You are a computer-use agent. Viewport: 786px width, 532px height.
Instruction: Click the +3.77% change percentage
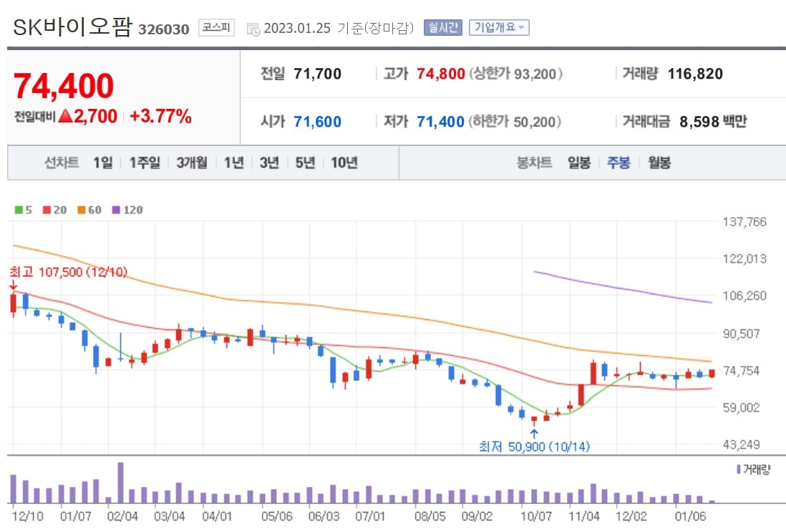(160, 116)
